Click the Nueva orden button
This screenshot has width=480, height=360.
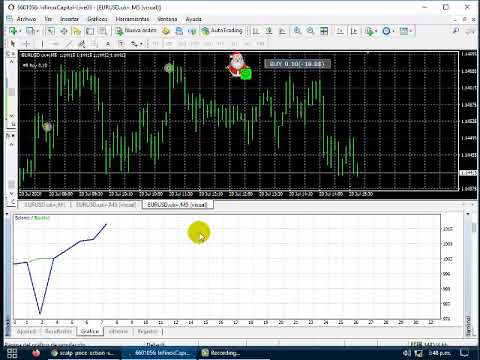coord(136,31)
